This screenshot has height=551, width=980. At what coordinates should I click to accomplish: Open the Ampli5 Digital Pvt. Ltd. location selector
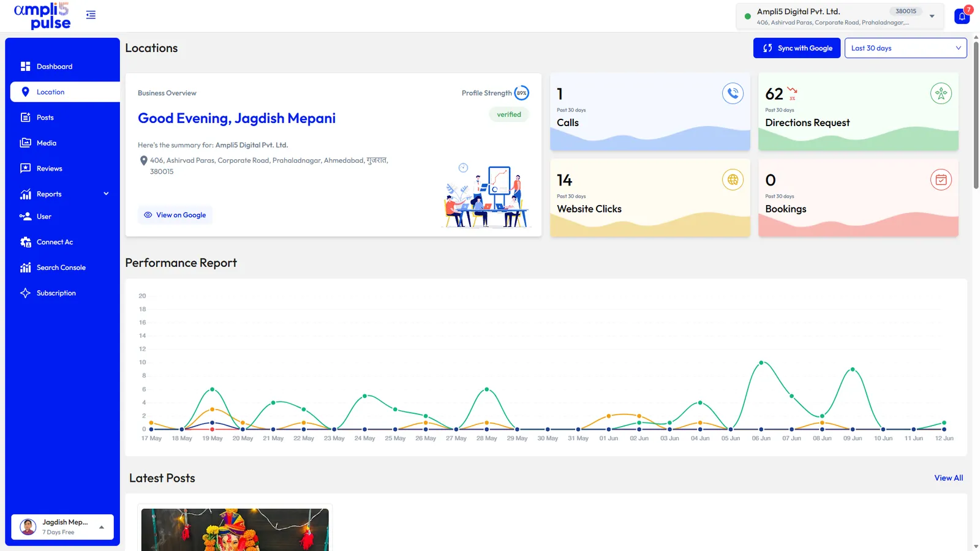click(839, 17)
